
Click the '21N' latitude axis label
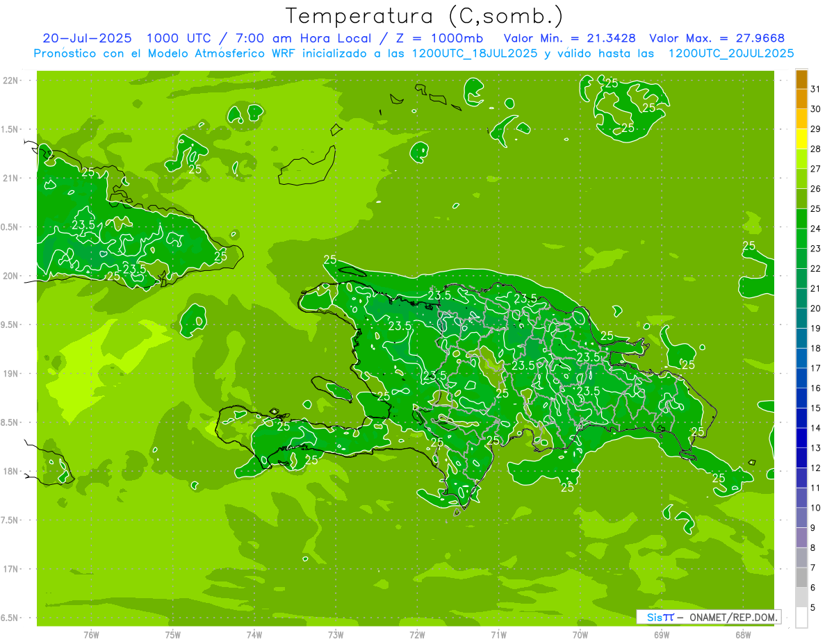[10, 179]
